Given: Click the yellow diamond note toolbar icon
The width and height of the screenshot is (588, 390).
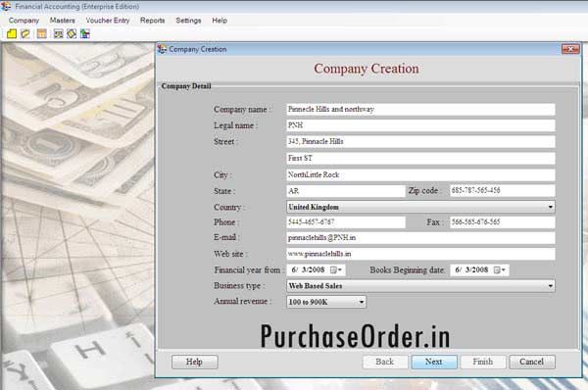Looking at the screenshot, I should point(72,34).
